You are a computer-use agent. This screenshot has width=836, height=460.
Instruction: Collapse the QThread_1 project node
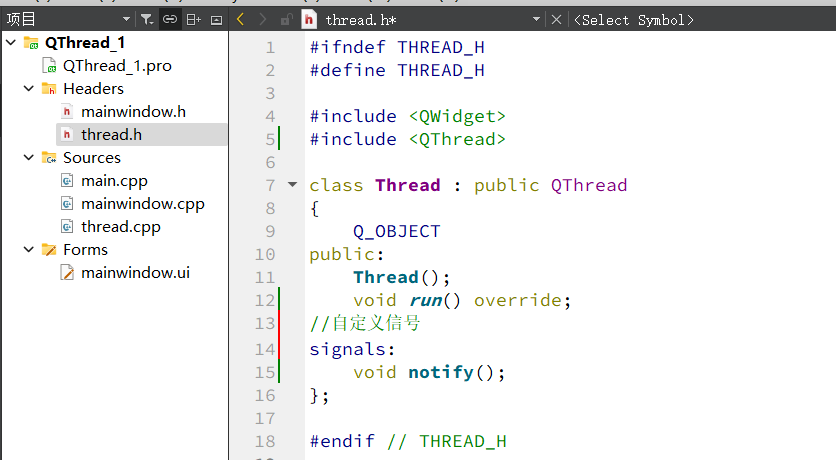click(x=11, y=42)
